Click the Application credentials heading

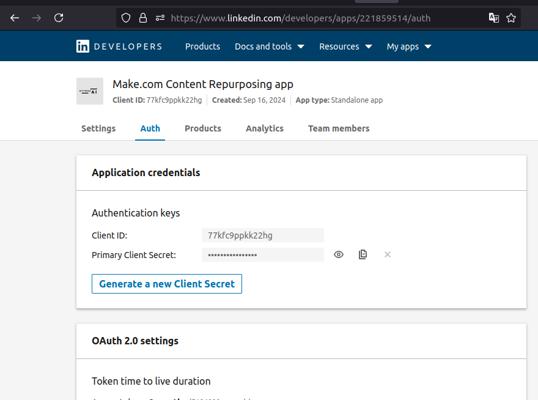pos(146,173)
